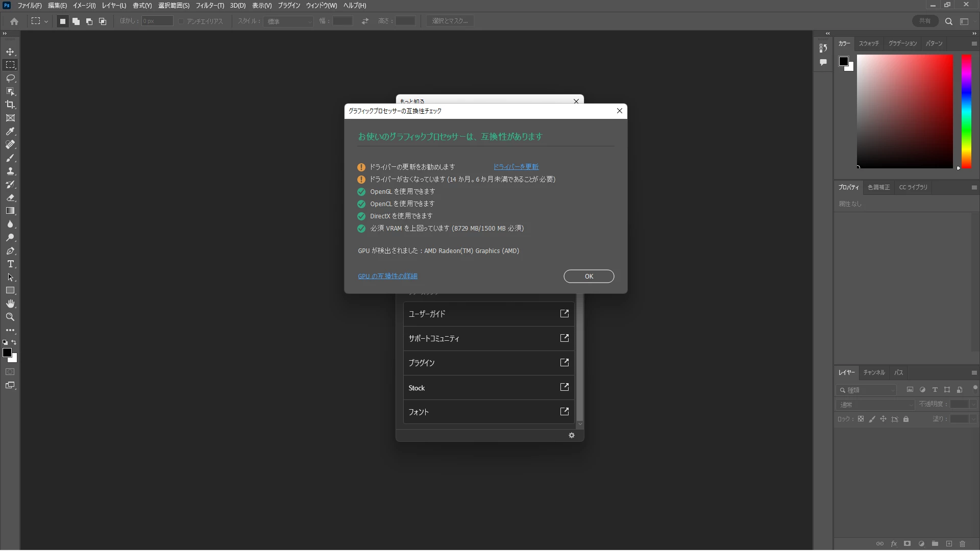The height and width of the screenshot is (551, 980).
Task: Open the フィルター(T) menu
Action: click(210, 6)
